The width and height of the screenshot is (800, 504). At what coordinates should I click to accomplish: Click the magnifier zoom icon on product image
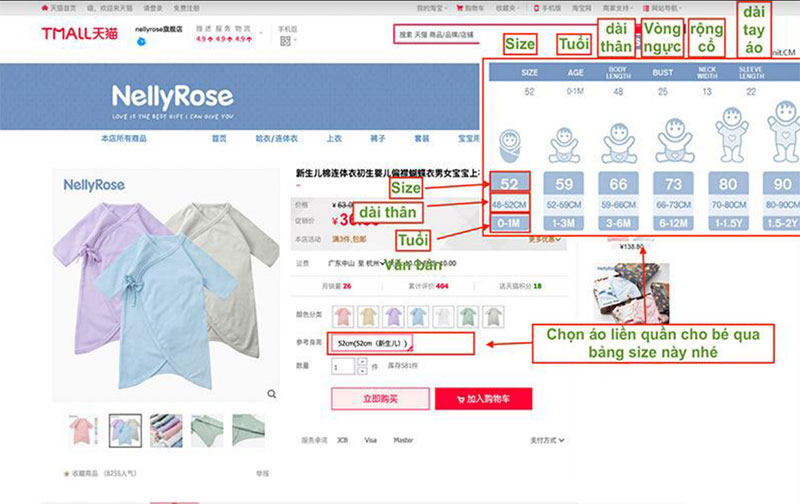coord(272,394)
